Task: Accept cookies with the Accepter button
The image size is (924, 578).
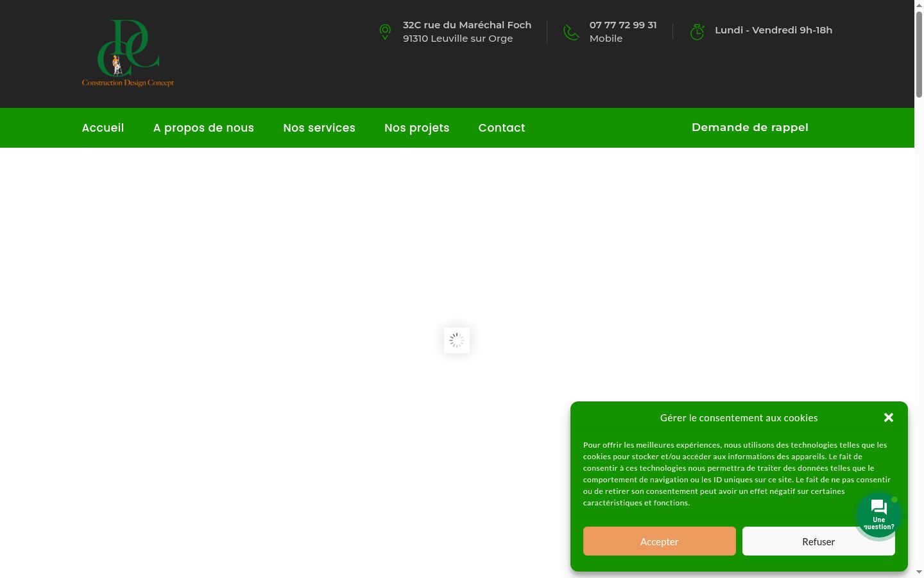Action: [x=659, y=541]
